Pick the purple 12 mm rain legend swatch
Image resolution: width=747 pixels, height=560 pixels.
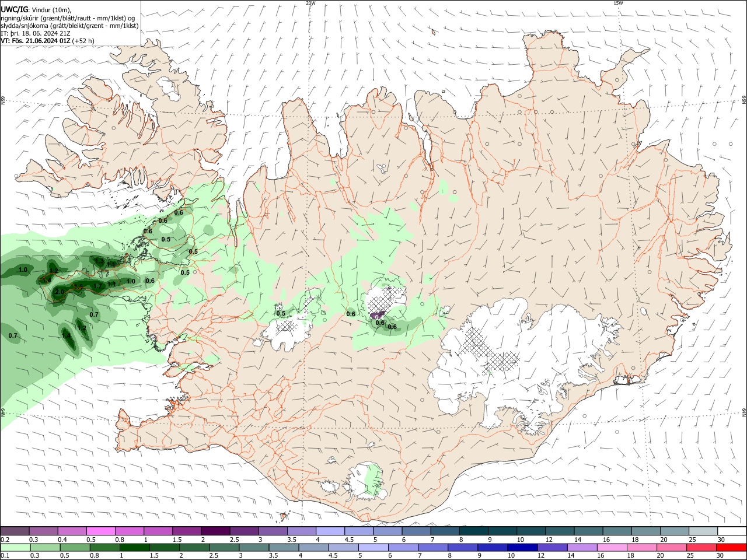coord(551,547)
